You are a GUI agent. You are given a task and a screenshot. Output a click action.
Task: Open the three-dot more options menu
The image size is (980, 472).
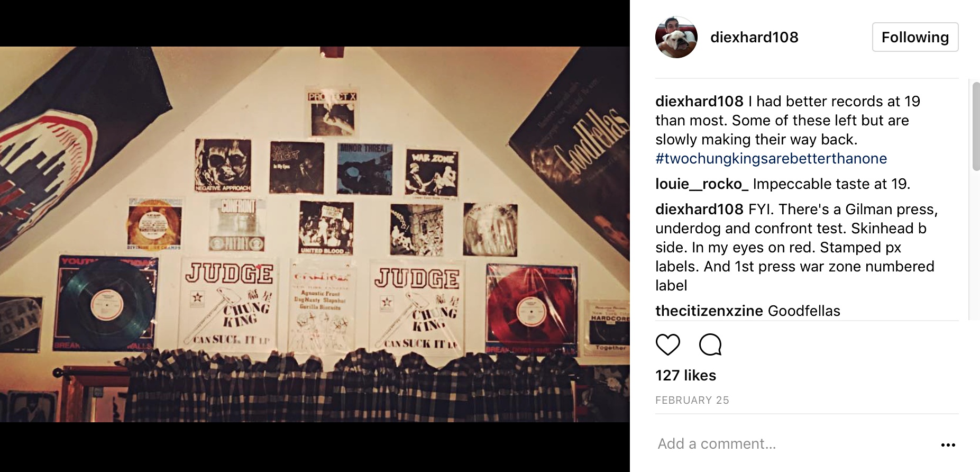948,445
